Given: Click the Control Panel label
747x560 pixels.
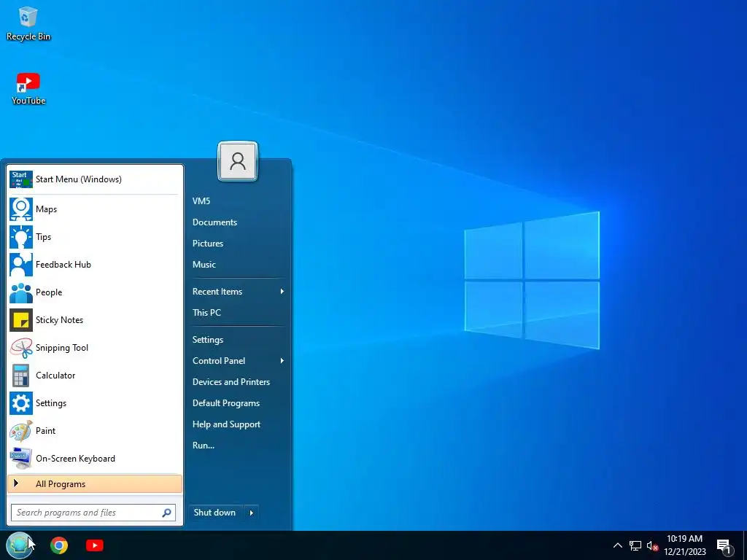Looking at the screenshot, I should tap(219, 361).
